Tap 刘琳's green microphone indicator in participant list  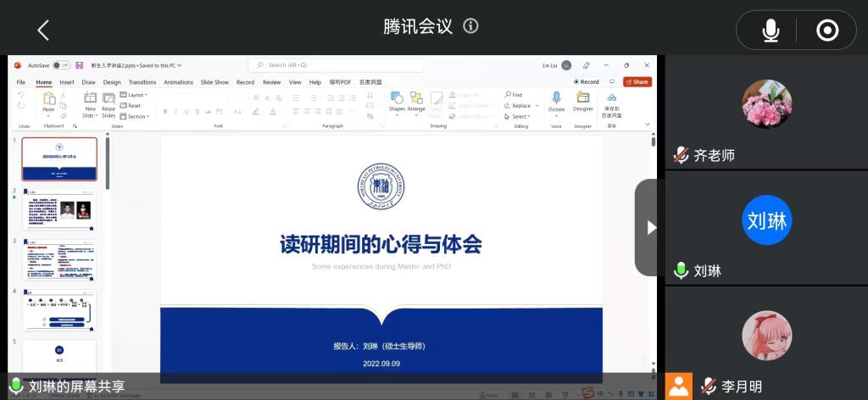coord(681,270)
